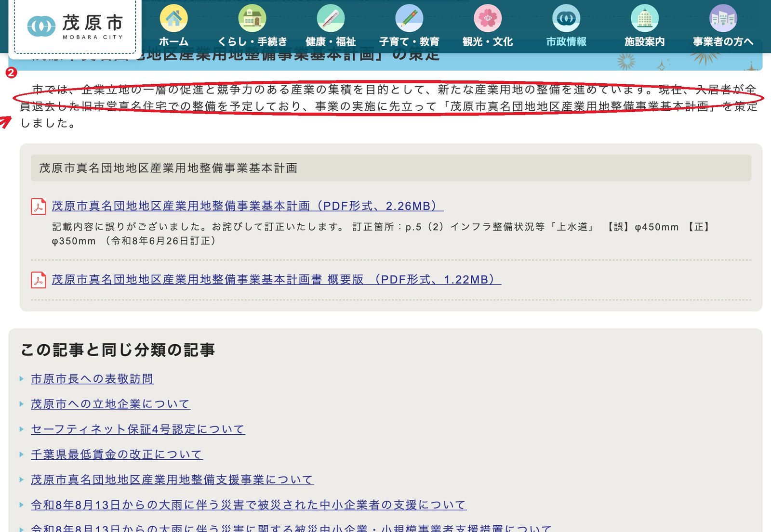Click the Mobara City logo
The height and width of the screenshot is (532, 771).
coord(75,26)
